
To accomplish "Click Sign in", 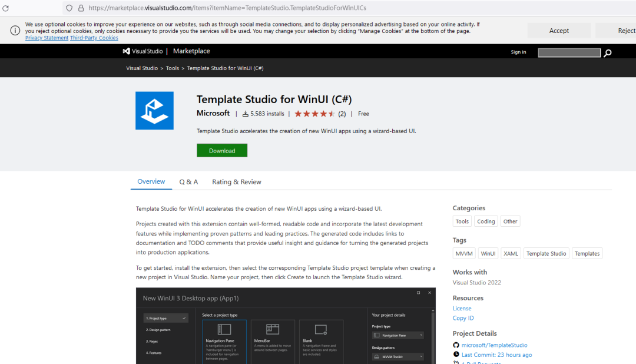I will 518,52.
